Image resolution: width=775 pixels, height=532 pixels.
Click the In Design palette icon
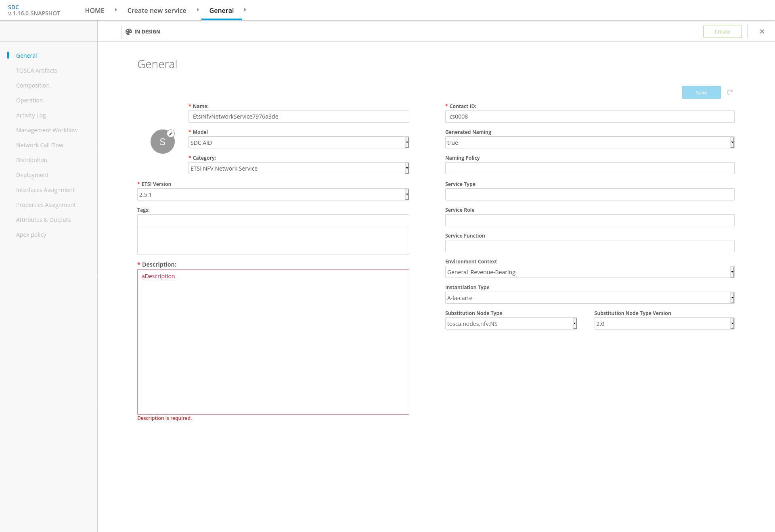129,32
